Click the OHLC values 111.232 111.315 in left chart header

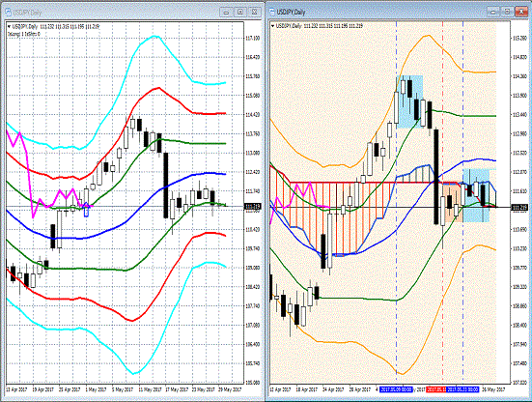tap(54, 26)
